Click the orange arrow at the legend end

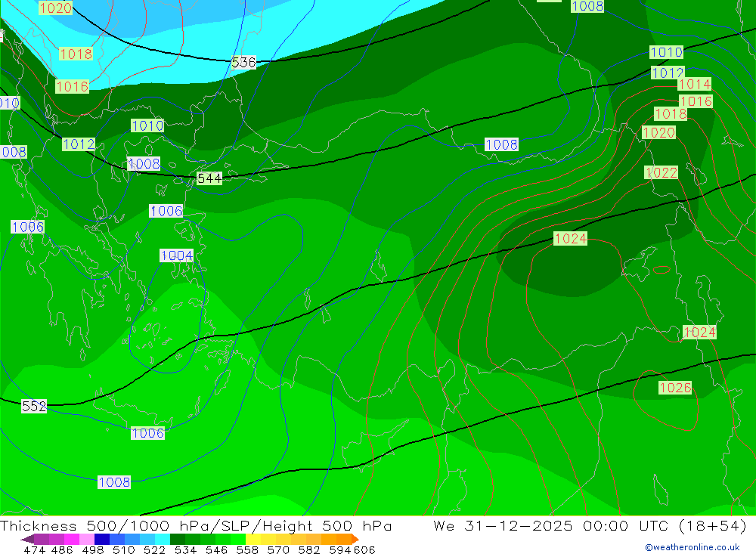[355, 539]
